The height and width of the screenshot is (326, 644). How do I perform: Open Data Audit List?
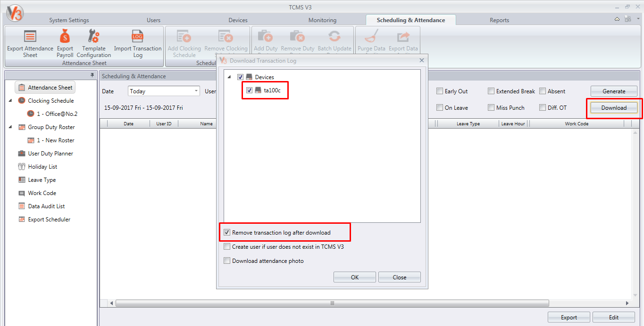(x=42, y=206)
